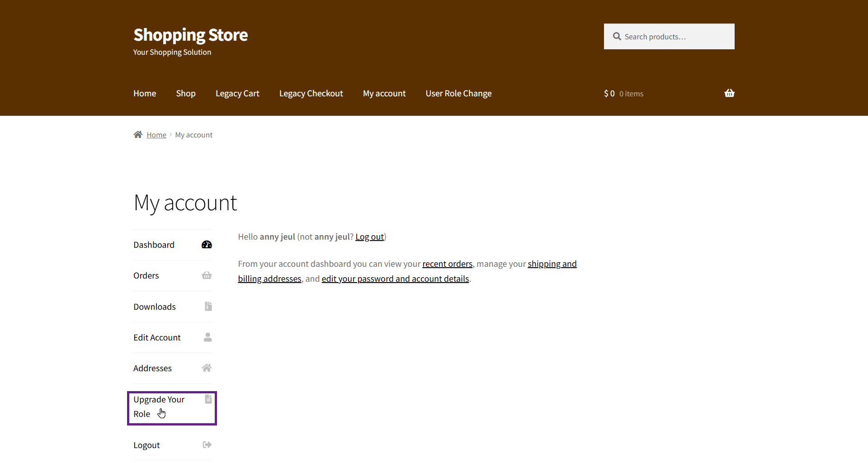Screen dimensions: 868x463
Task: Open the Shop menu item
Action: pos(185,94)
